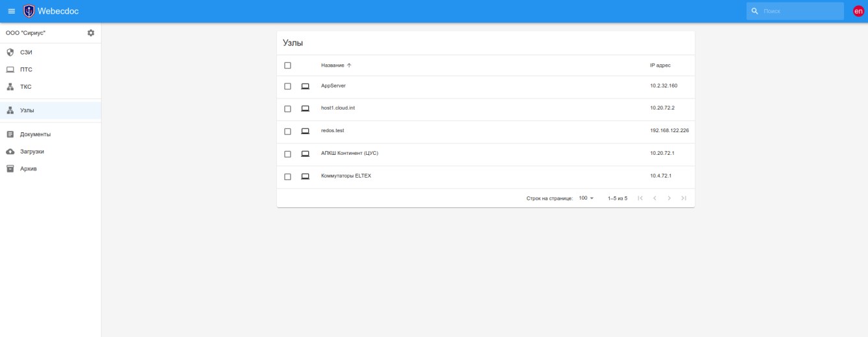
Task: Click laptop icon of Коммутаторы ELTEX row
Action: (306, 176)
